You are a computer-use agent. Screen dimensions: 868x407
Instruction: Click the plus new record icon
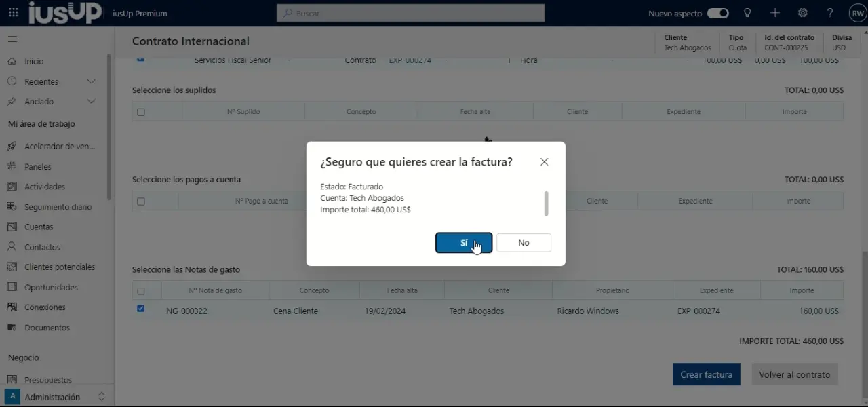(775, 13)
